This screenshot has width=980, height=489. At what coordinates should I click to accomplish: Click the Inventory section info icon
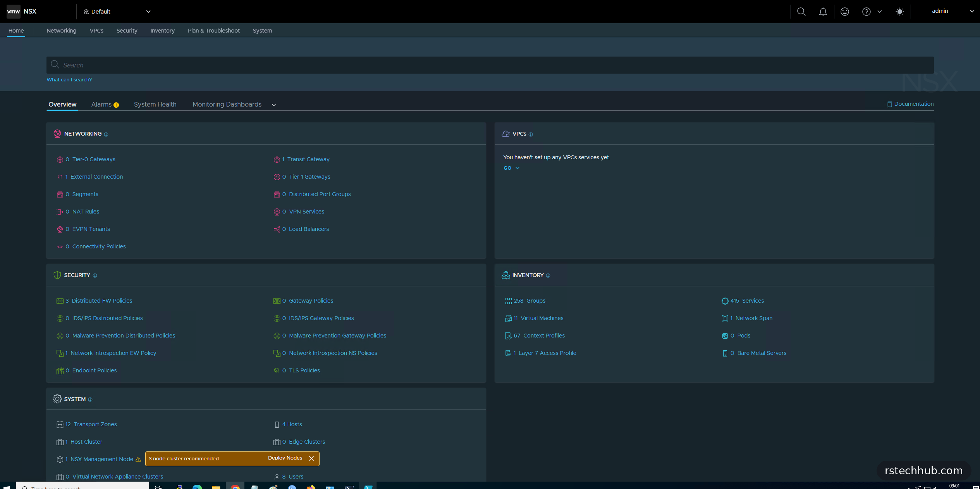548,275
